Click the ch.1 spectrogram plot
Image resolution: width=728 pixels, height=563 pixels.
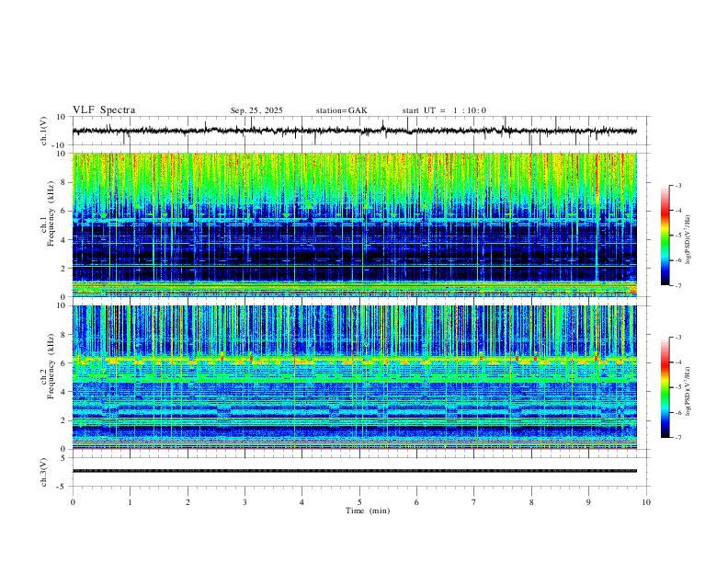354,224
